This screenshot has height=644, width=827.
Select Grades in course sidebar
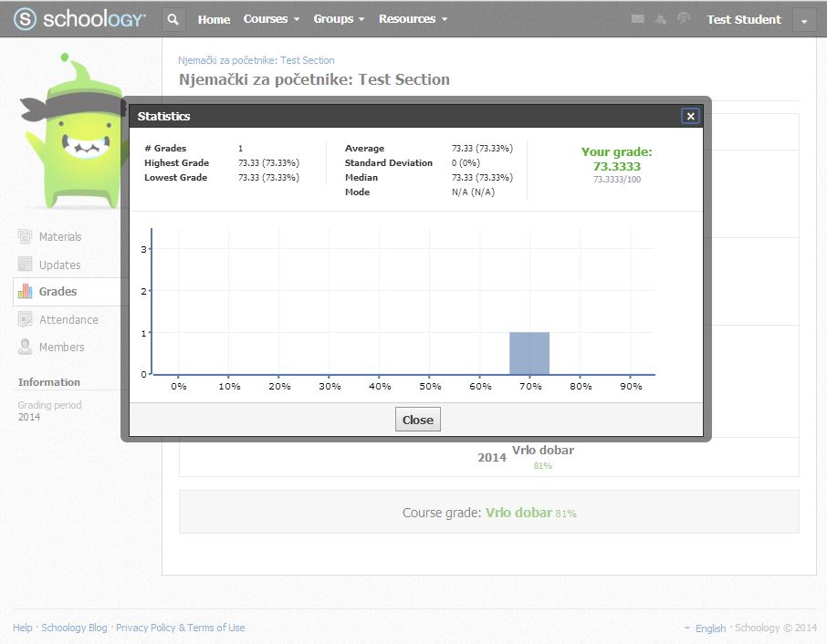pyautogui.click(x=58, y=292)
